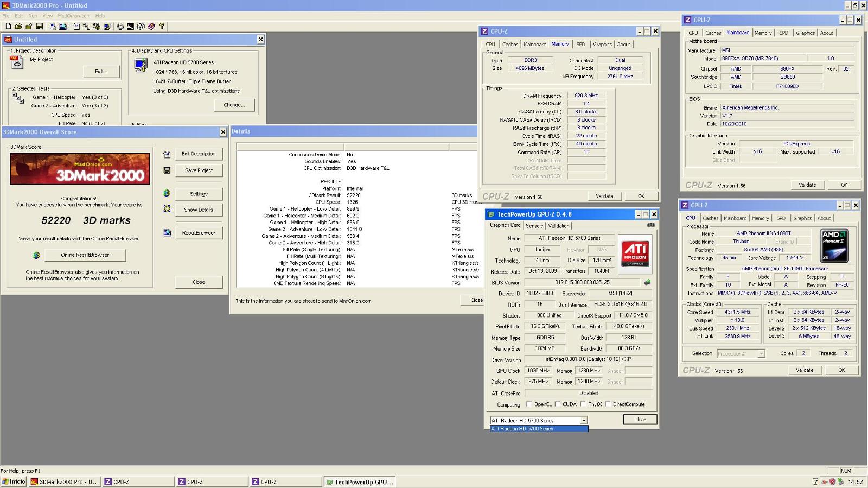The width and height of the screenshot is (868, 488).
Task: Click the globe icon beside Online ResultBrowser
Action: [x=36, y=255]
